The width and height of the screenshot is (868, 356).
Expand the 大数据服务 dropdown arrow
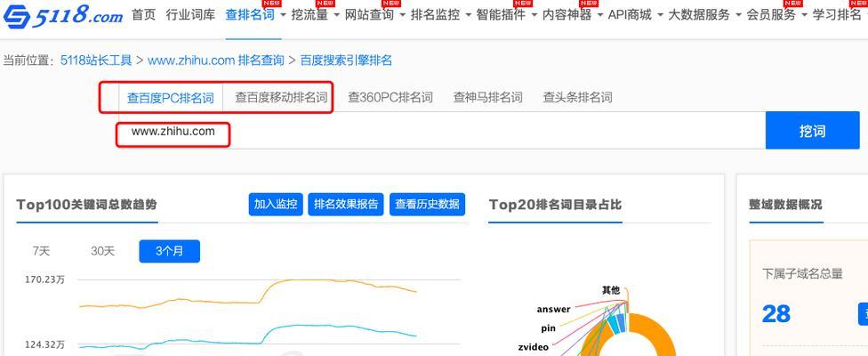738,15
